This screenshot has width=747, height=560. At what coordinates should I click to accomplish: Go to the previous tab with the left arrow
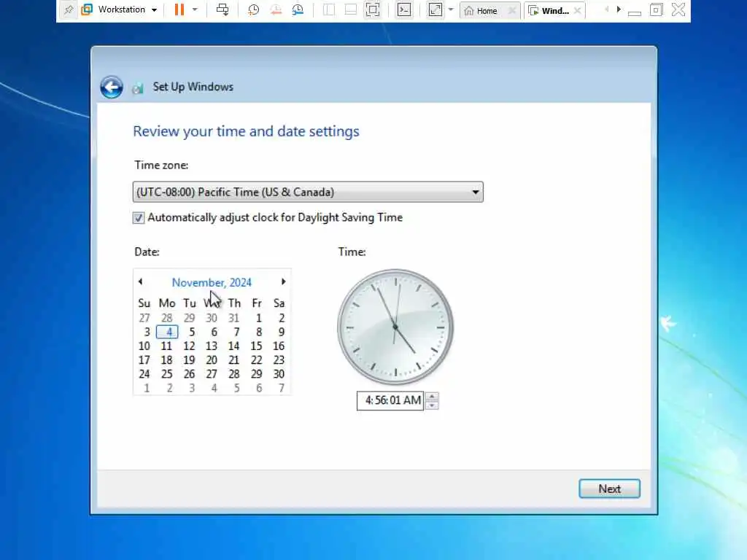pos(606,9)
